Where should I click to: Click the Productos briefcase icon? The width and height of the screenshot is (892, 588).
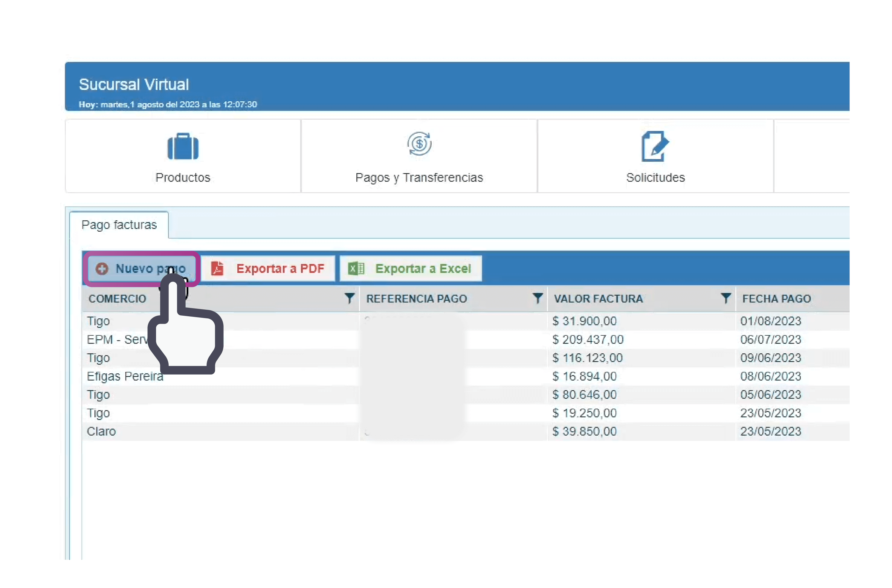click(x=183, y=146)
